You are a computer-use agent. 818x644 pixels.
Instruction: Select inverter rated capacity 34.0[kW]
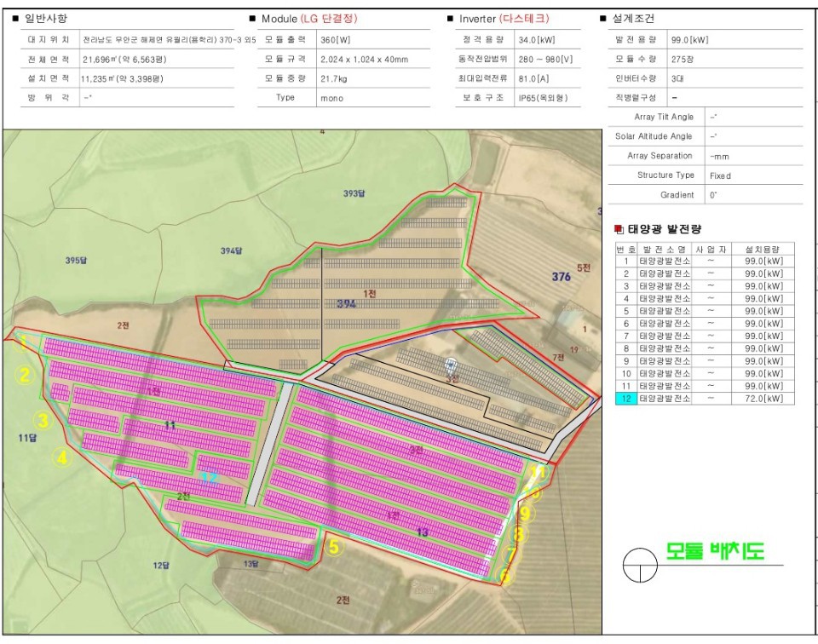pos(537,40)
